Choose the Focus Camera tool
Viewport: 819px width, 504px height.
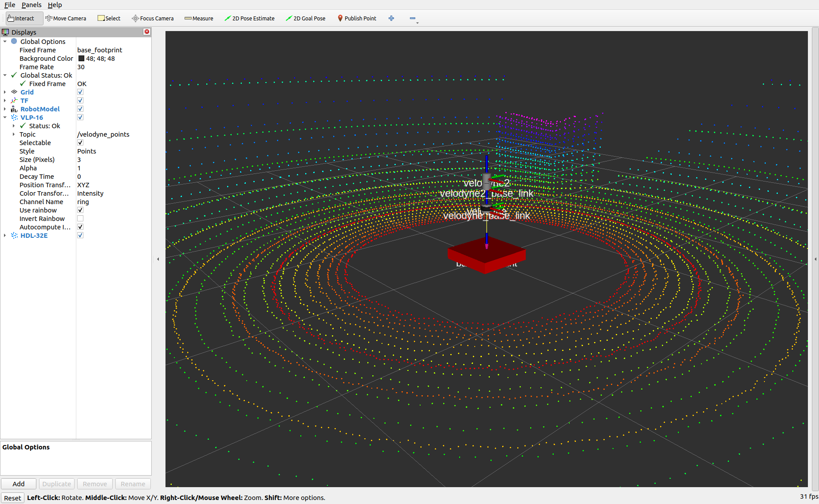click(153, 18)
